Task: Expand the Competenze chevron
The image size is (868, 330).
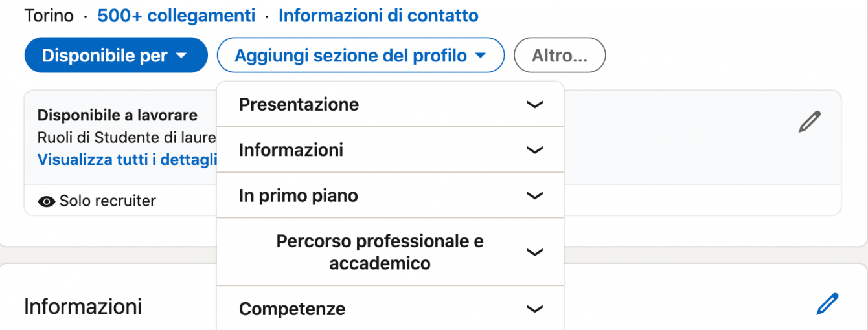Action: point(534,309)
